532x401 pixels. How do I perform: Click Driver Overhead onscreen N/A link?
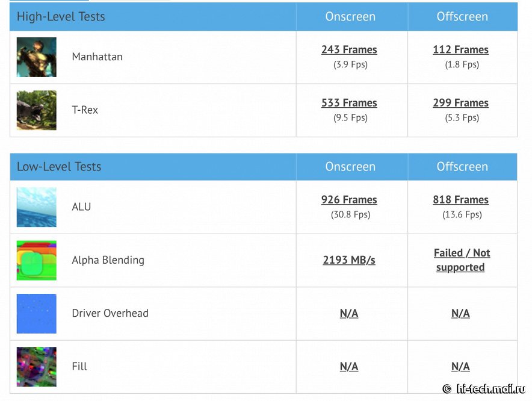pyautogui.click(x=349, y=313)
